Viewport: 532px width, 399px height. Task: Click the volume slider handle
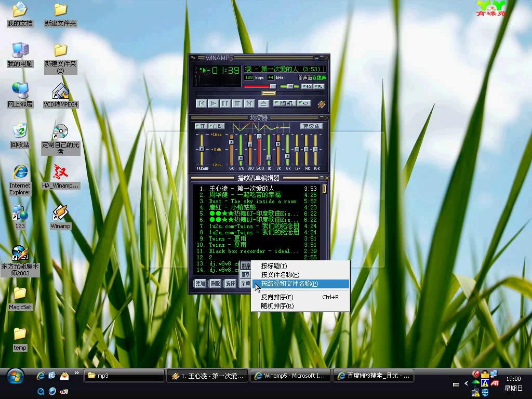(273, 87)
